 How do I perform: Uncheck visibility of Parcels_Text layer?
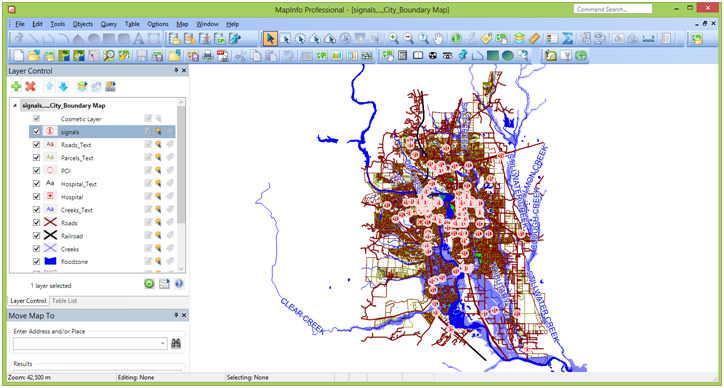pos(36,158)
